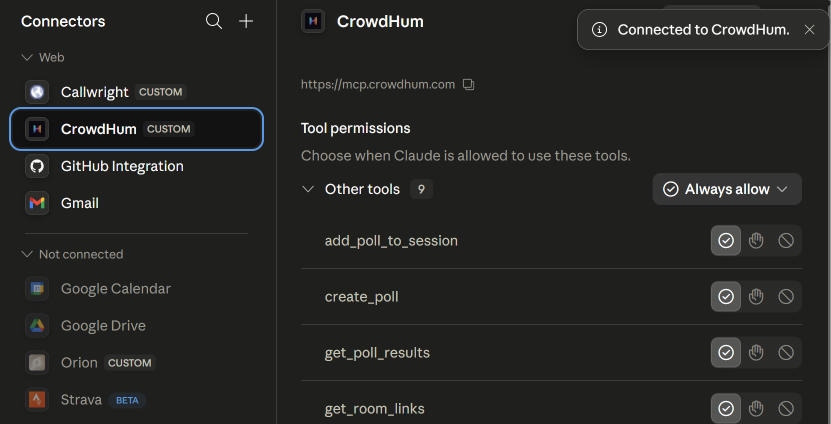Click the https://mcp.crowdhum.com URL text
The width and height of the screenshot is (831, 424).
(x=378, y=84)
